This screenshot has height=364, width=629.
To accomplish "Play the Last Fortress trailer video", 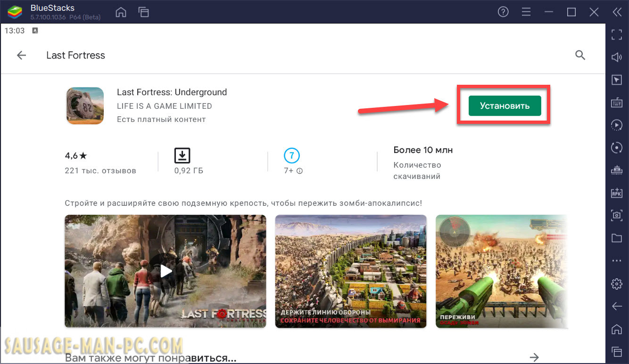I will click(166, 271).
